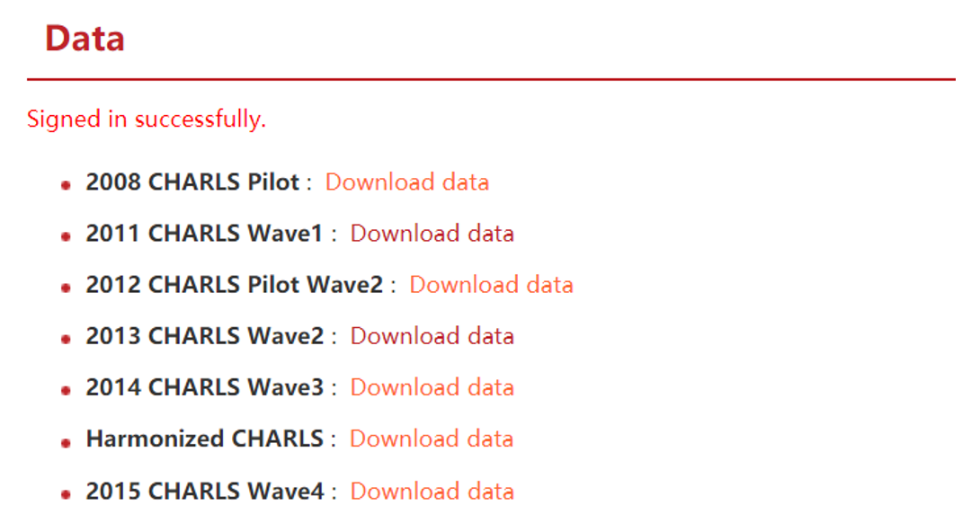Screen dimensions: 980x523
Task: Click the 'Signed in successfully.' message
Action: (x=147, y=119)
